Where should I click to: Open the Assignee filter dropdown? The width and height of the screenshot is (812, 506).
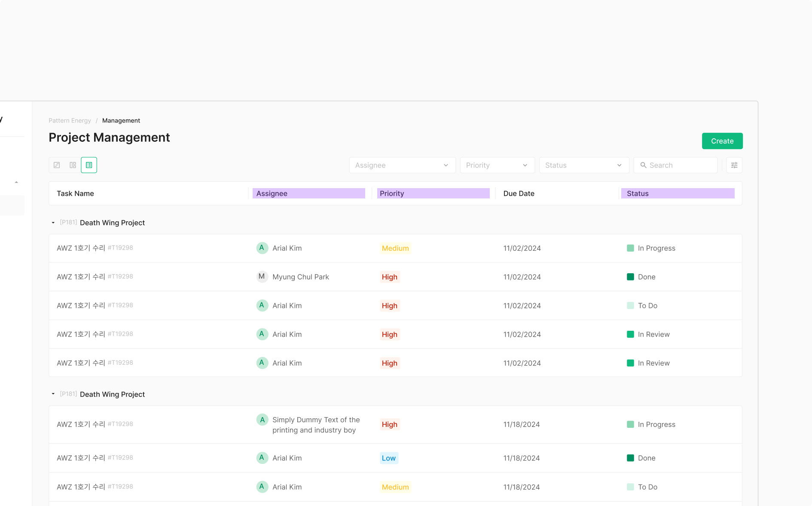coord(402,165)
